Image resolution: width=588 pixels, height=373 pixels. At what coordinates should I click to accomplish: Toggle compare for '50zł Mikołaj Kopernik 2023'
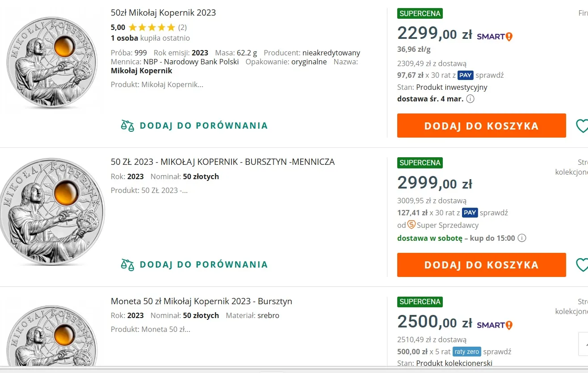[x=194, y=126]
